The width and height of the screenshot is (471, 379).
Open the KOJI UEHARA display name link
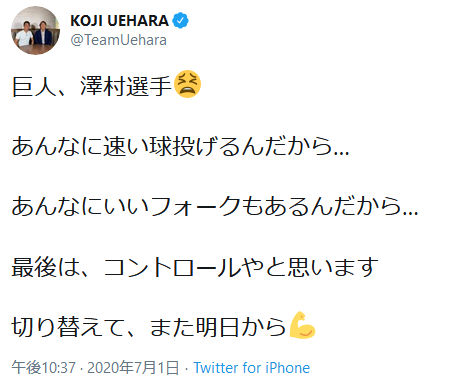coord(119,21)
